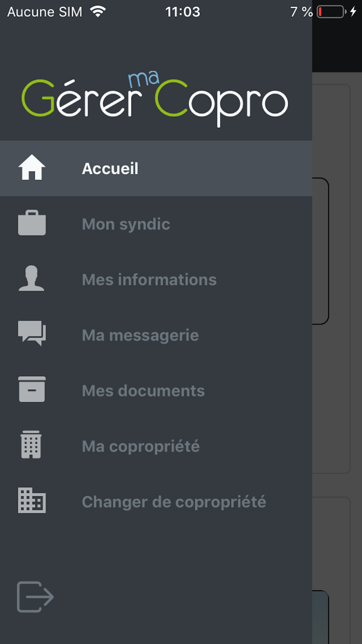Tap the battery indicator in status bar
The width and height of the screenshot is (362, 644).
(331, 12)
